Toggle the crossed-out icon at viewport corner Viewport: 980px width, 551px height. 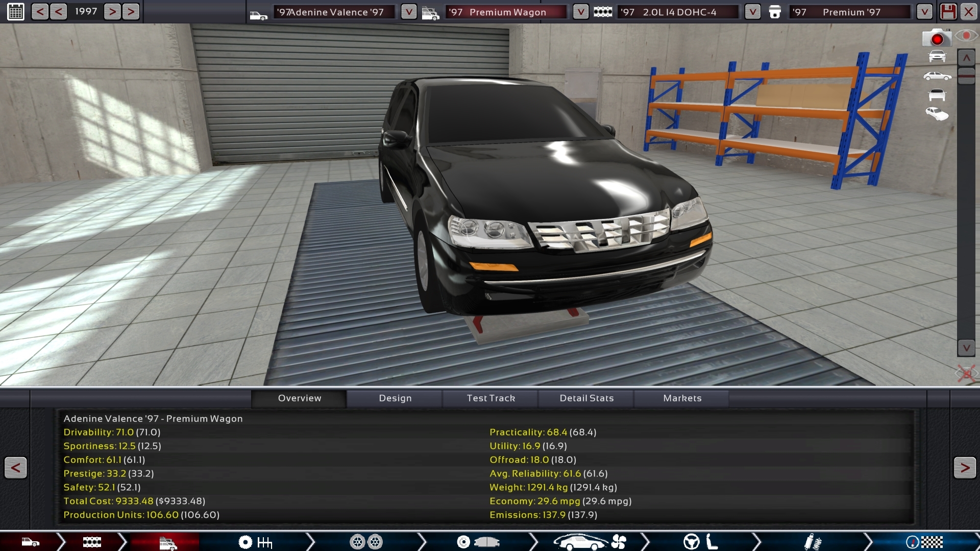(966, 373)
